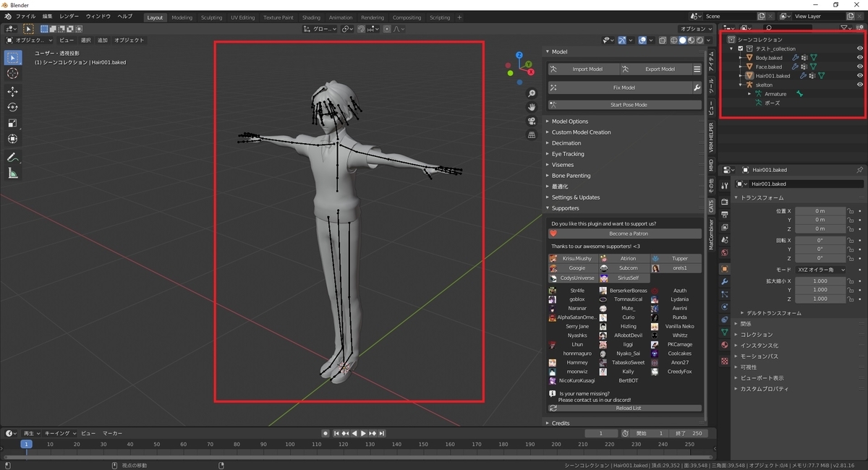Expand the Armature item in outliner
The image size is (868, 470).
click(x=749, y=94)
